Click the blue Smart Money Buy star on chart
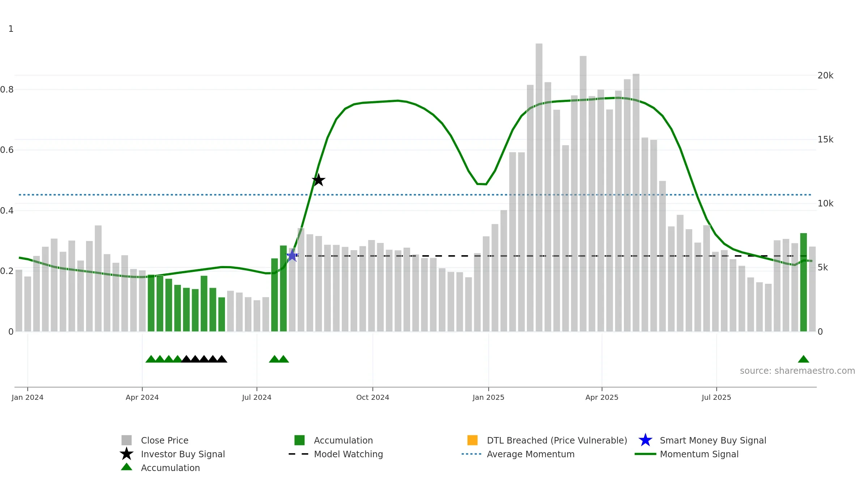The width and height of the screenshot is (868, 488). [292, 256]
